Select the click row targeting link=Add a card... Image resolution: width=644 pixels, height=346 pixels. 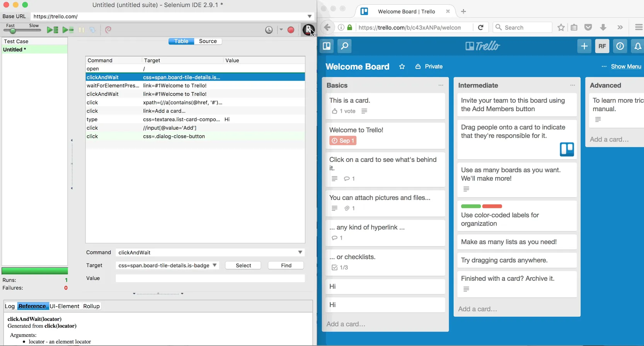pyautogui.click(x=195, y=111)
